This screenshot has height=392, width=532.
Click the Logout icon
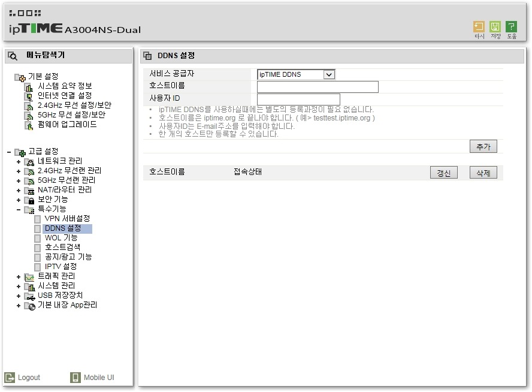pos(10,378)
